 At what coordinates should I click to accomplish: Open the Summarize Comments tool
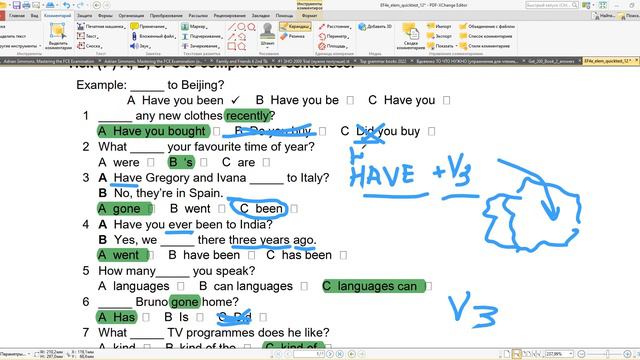pyautogui.click(x=410, y=36)
